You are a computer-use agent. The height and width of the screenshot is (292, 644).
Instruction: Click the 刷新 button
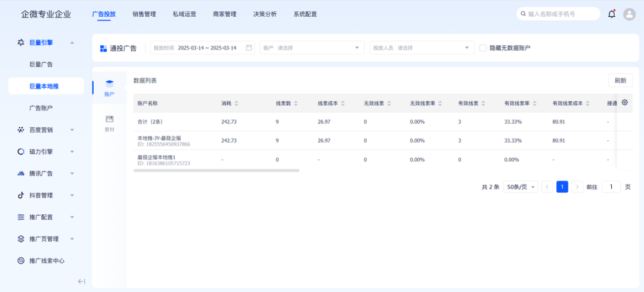(x=620, y=81)
